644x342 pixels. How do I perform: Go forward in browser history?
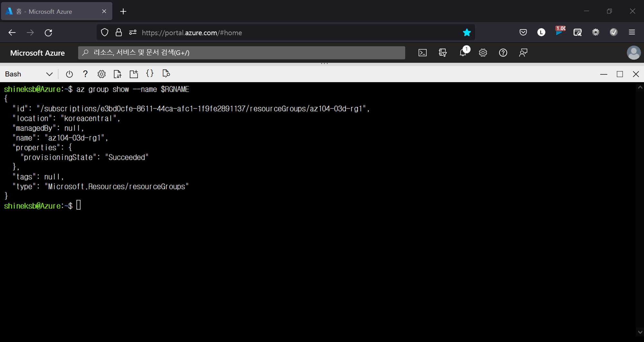[x=30, y=32]
